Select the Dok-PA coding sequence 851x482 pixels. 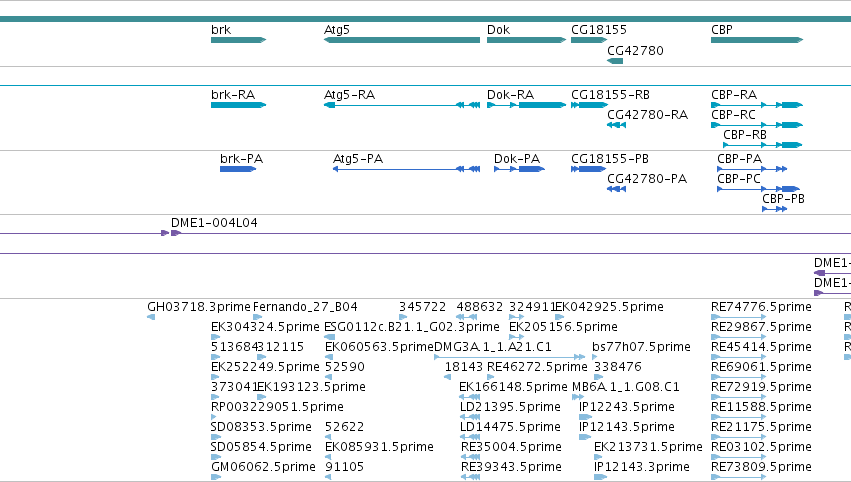click(x=519, y=169)
